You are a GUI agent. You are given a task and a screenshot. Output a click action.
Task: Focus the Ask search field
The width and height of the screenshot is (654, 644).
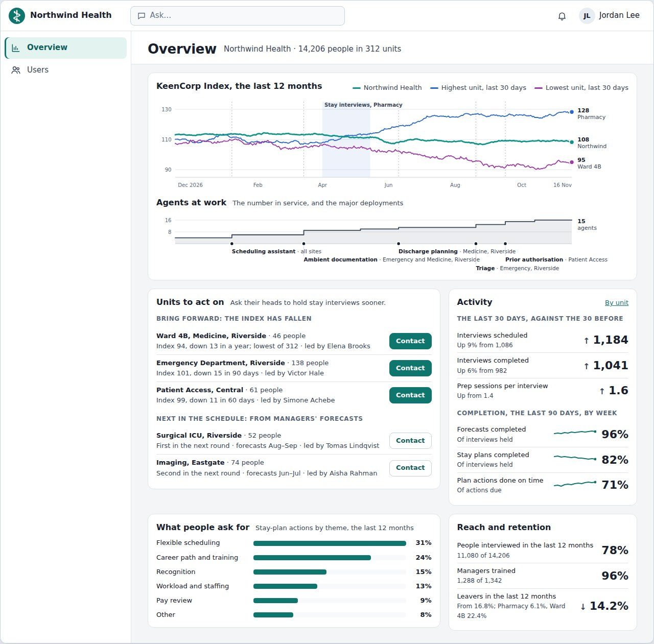tap(238, 16)
